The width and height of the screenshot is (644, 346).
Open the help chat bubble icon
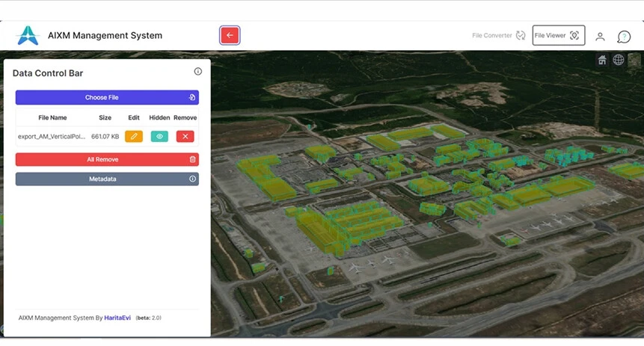[624, 36]
